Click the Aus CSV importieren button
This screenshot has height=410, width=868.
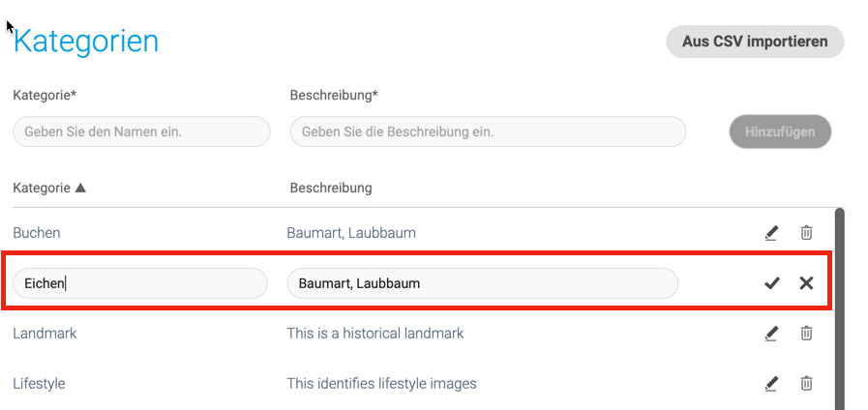[755, 42]
